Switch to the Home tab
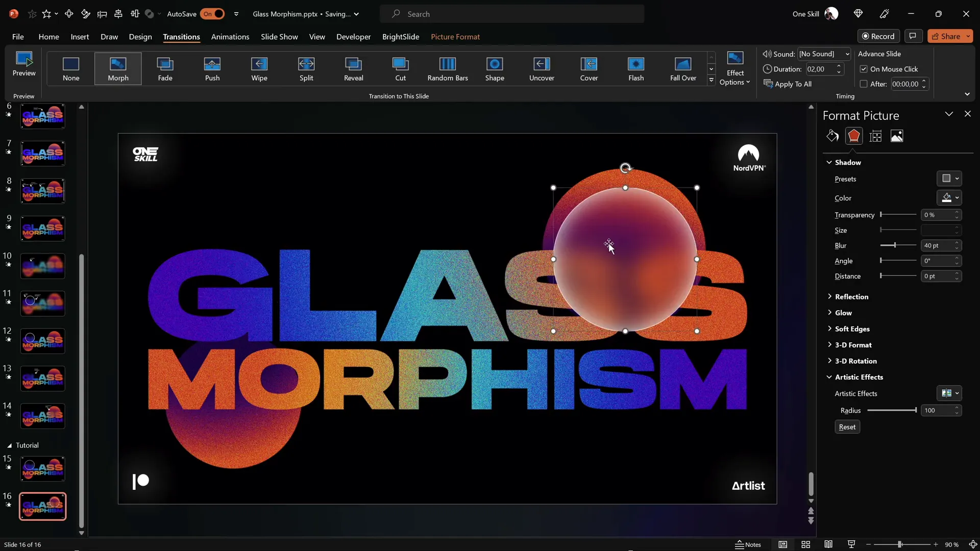 click(48, 37)
